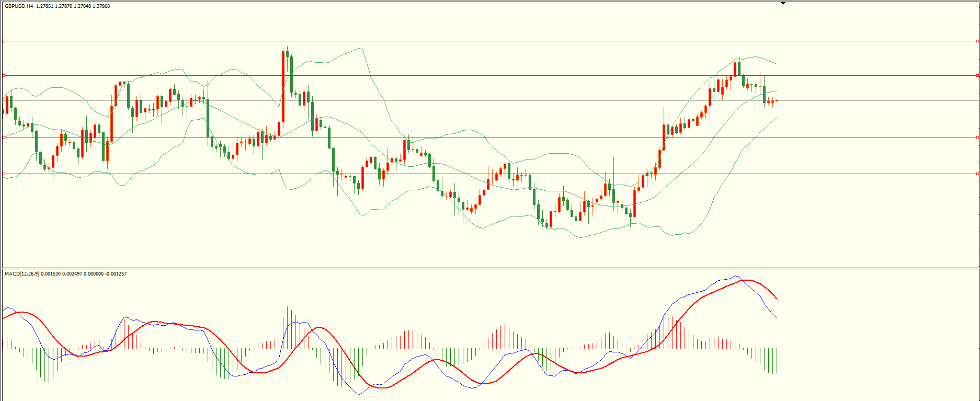Viewport: 980px width, 401px height.
Task: Click the MACD value -0.001257
Action: click(116, 274)
